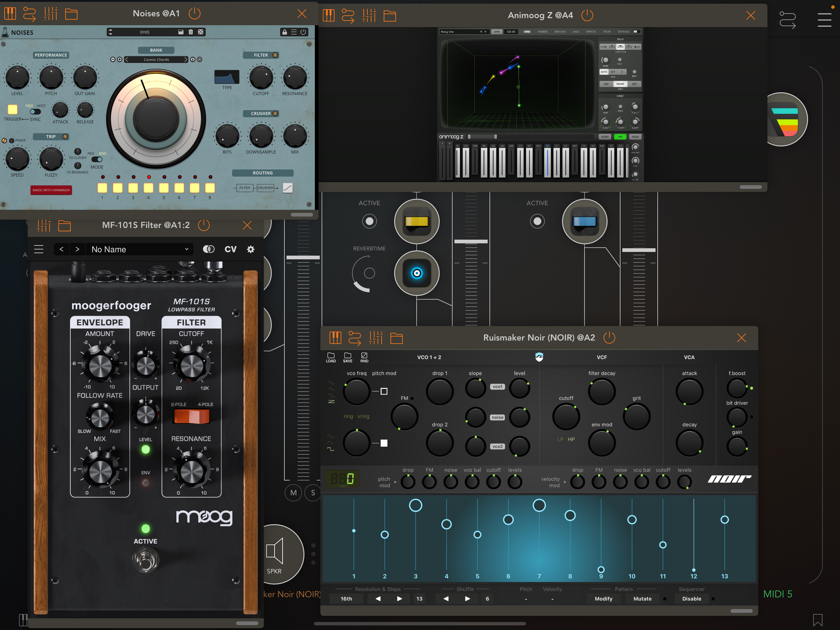Image resolution: width=840 pixels, height=630 pixels.
Task: Open folder icon in MF-101S Filter titlebar
Action: (65, 225)
